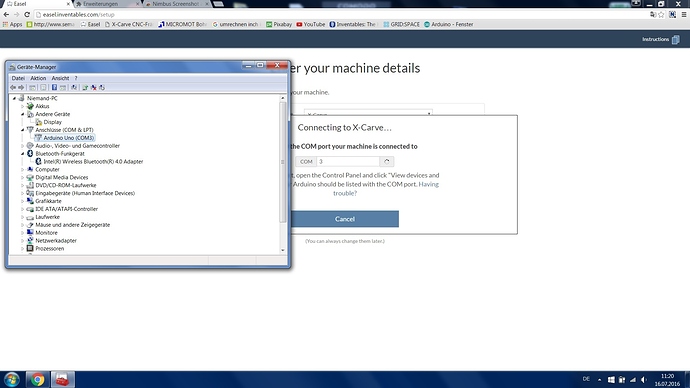Image resolution: width=690 pixels, height=388 pixels.
Task: Open the Chrome menu icon
Action: pos(684,15)
